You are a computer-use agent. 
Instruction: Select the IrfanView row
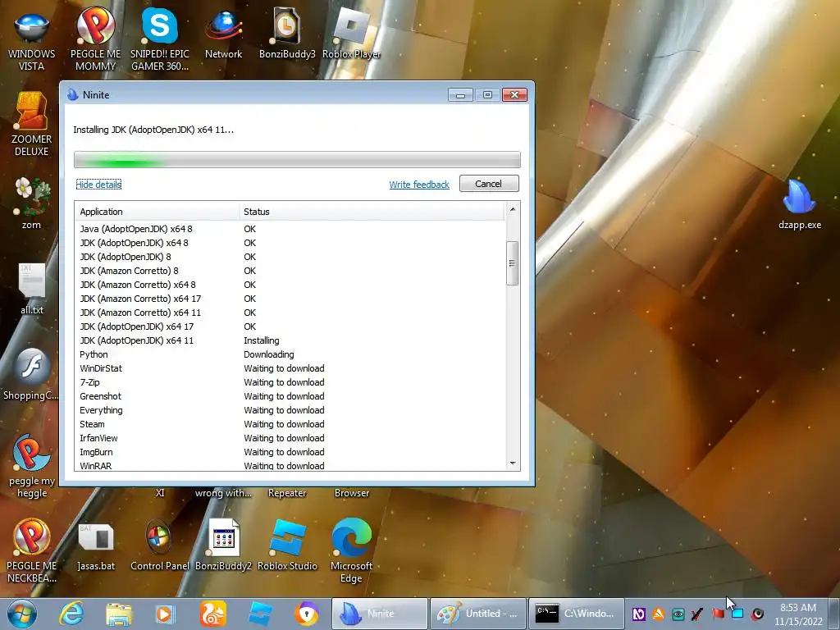[x=290, y=438]
